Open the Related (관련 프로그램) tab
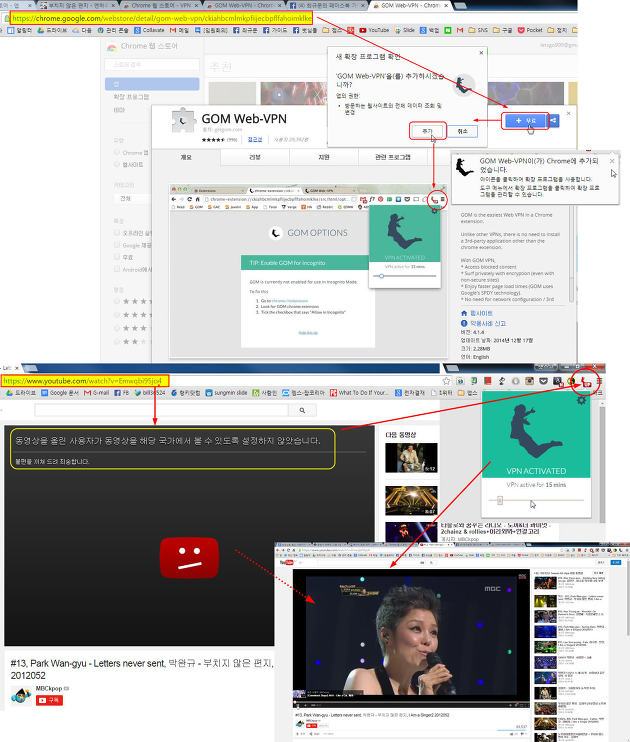This screenshot has height=742, width=630. click(393, 157)
